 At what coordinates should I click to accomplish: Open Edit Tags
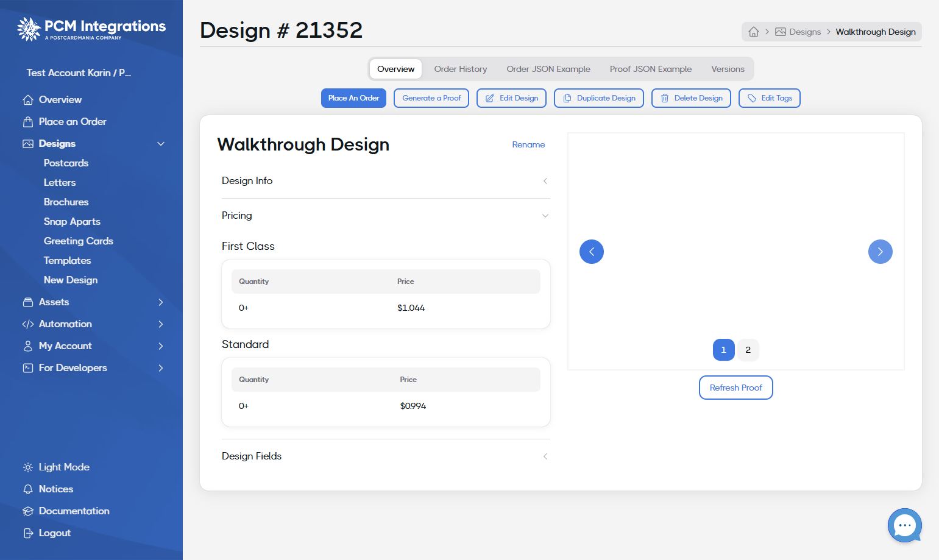click(770, 98)
